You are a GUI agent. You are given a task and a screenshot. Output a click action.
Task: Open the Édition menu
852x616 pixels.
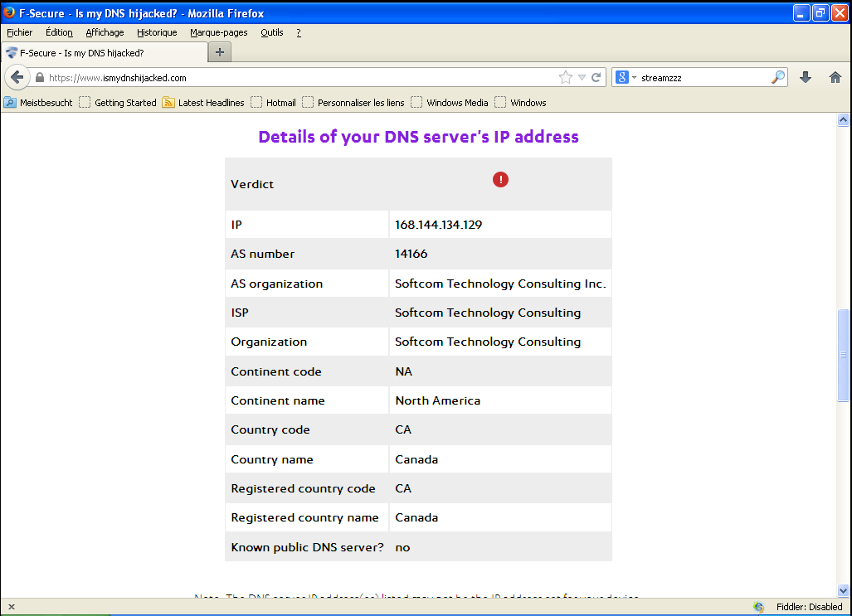(x=59, y=32)
